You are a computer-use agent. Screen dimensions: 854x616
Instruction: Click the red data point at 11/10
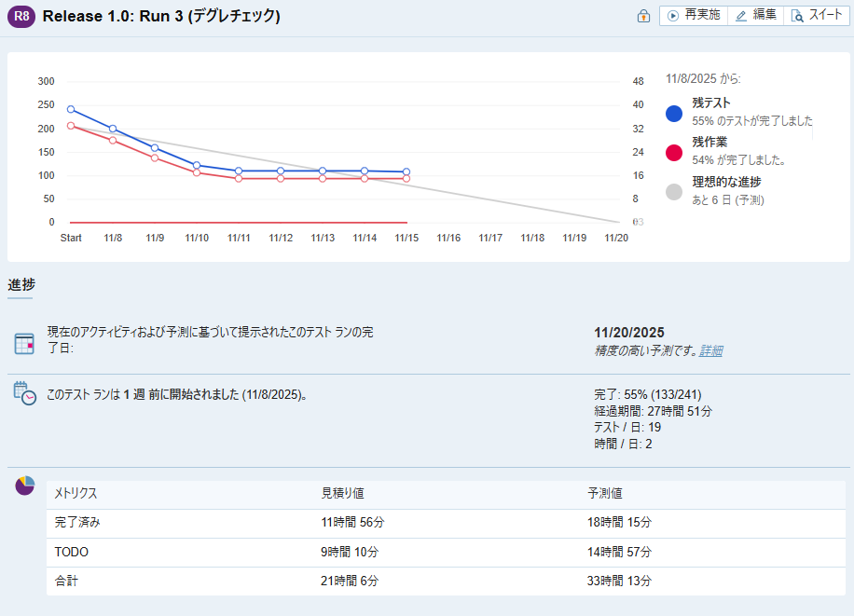click(x=197, y=172)
